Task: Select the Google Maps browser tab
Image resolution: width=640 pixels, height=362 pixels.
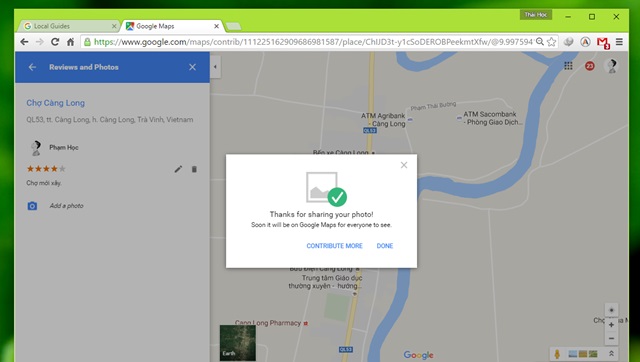Action: point(173,26)
